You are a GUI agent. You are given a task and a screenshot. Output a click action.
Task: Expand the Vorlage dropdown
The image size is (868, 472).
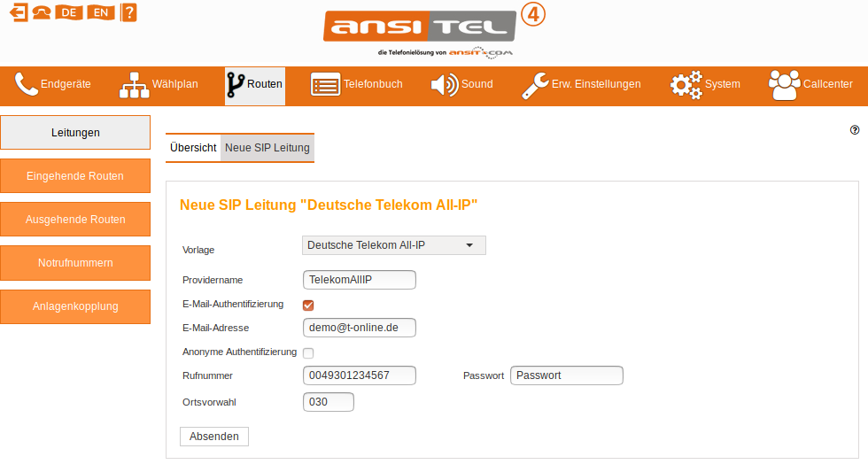click(x=394, y=245)
